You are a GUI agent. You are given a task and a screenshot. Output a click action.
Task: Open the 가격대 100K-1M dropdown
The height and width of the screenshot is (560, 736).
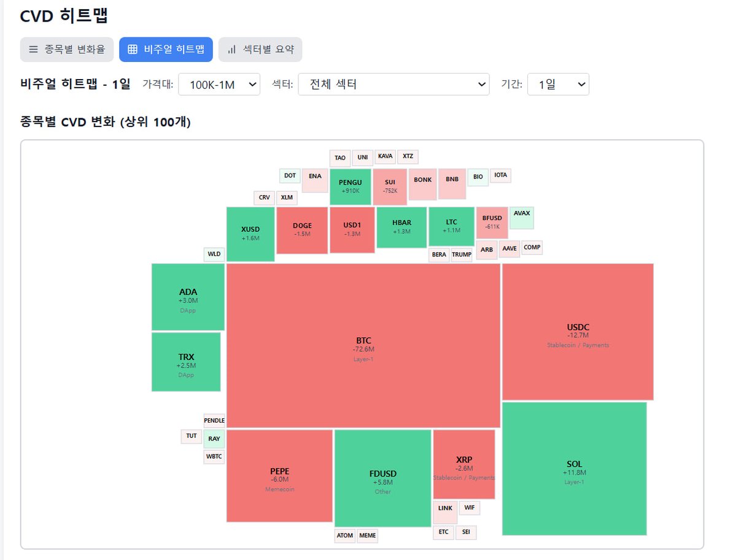219,85
